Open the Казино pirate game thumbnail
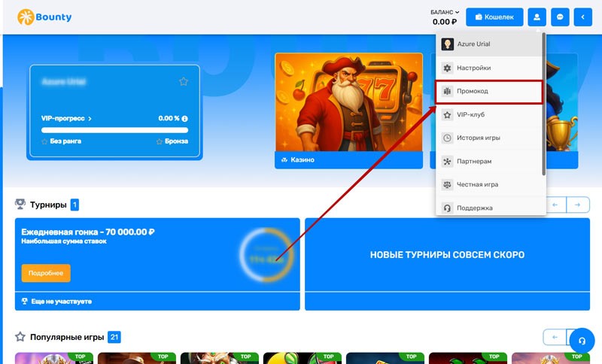The height and width of the screenshot is (364, 602). click(x=348, y=102)
